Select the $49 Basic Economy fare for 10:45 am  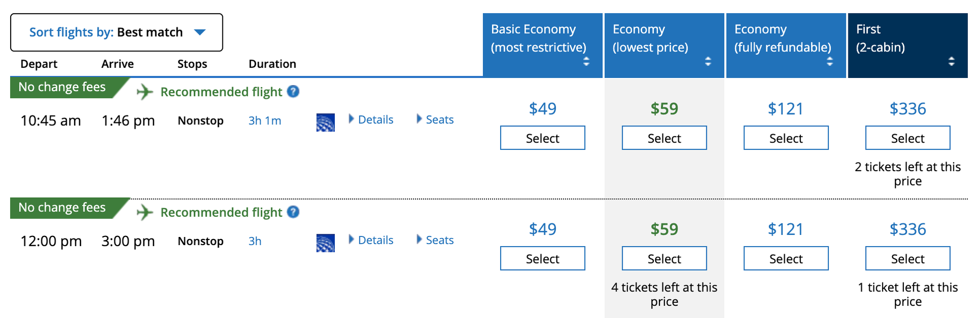[x=542, y=138]
